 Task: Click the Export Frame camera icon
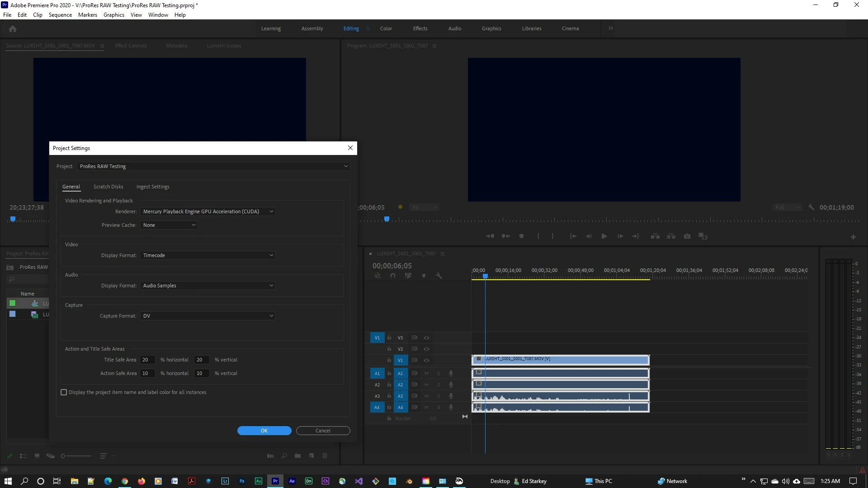click(687, 236)
